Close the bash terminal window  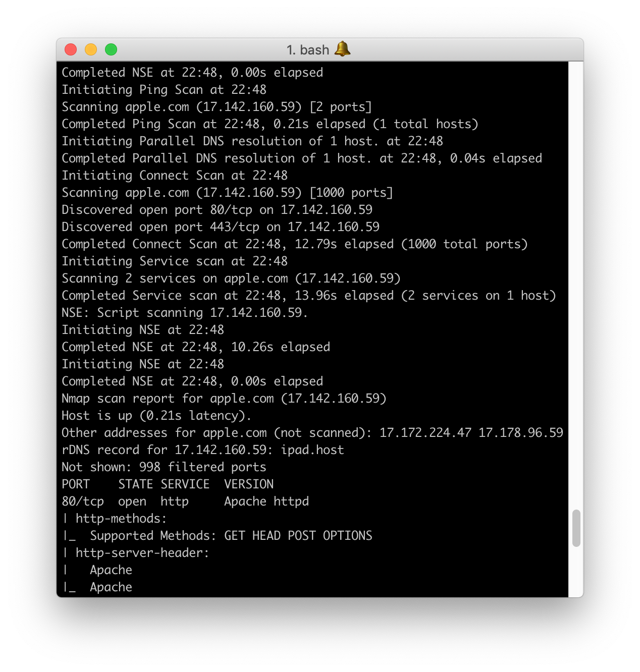(x=71, y=49)
